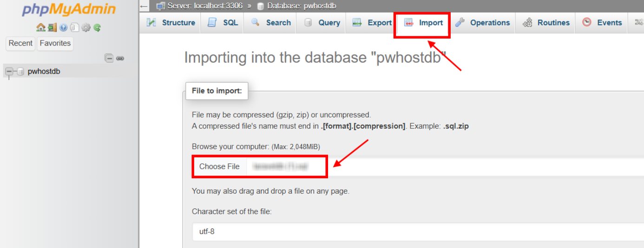
Task: Open navigation panel settings gear
Action: pos(86,27)
